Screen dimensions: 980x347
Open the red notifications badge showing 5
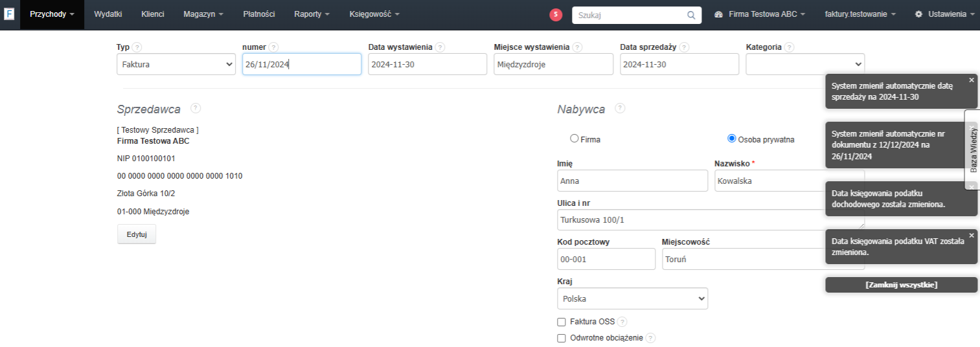(x=556, y=15)
